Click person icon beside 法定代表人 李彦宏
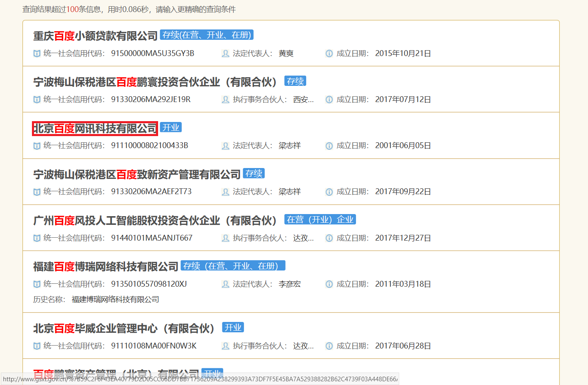Image resolution: width=588 pixels, height=385 pixels. (225, 284)
